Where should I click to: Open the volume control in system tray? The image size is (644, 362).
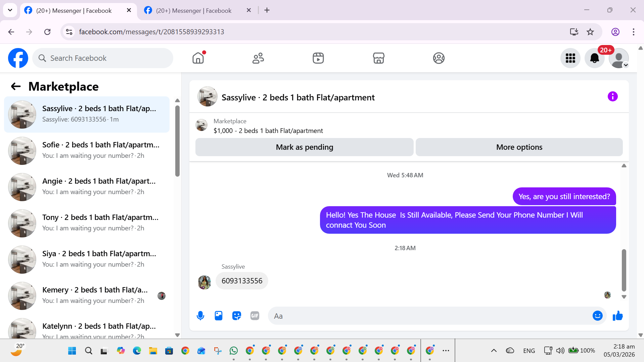560,351
